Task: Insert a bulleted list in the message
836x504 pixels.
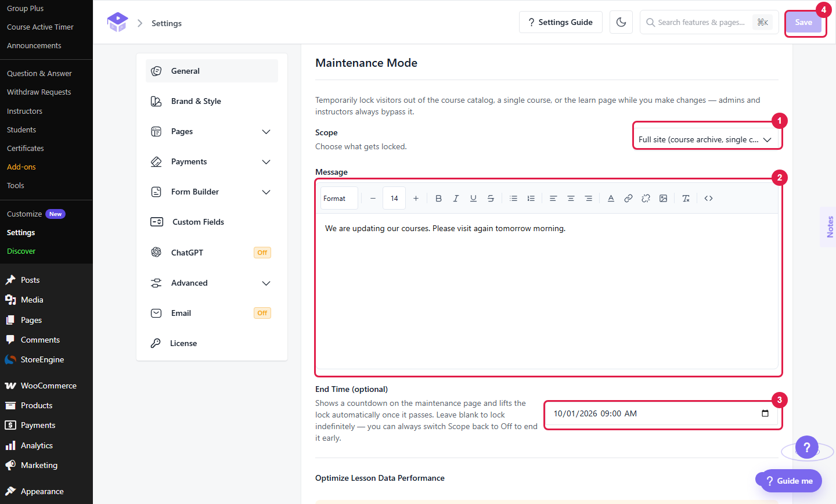Action: pos(514,199)
